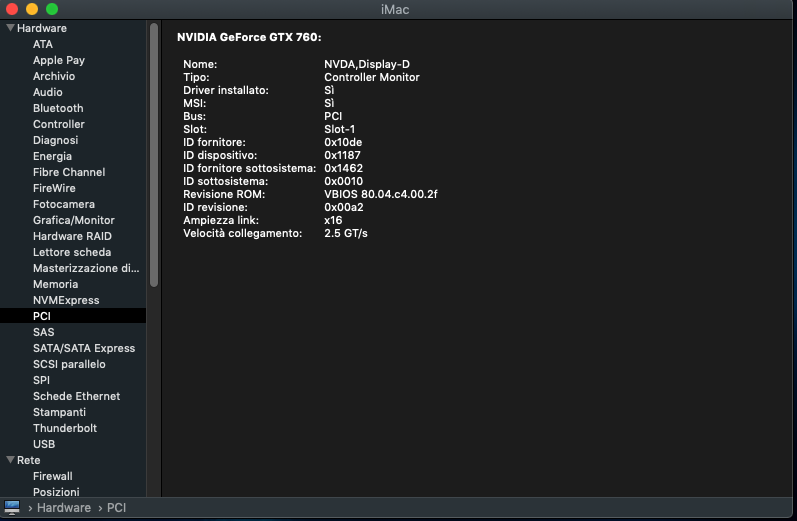797x521 pixels.
Task: Click the 0x1462 subsystem vendor value
Action: (344, 168)
